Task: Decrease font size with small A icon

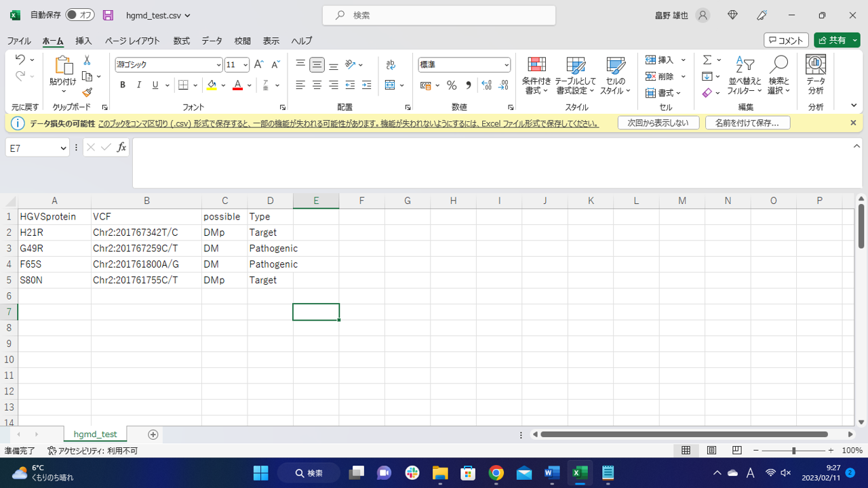Action: 275,65
